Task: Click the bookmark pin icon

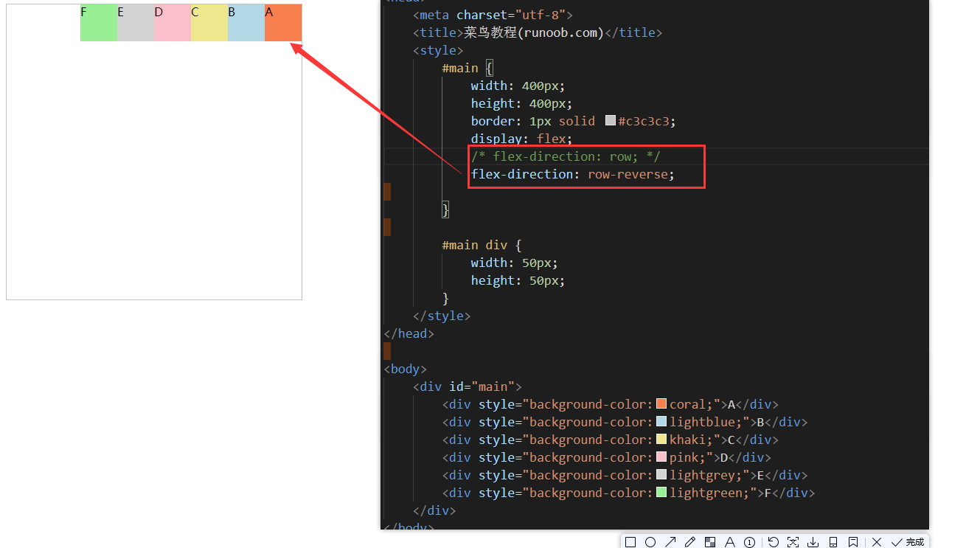Action: 852,542
